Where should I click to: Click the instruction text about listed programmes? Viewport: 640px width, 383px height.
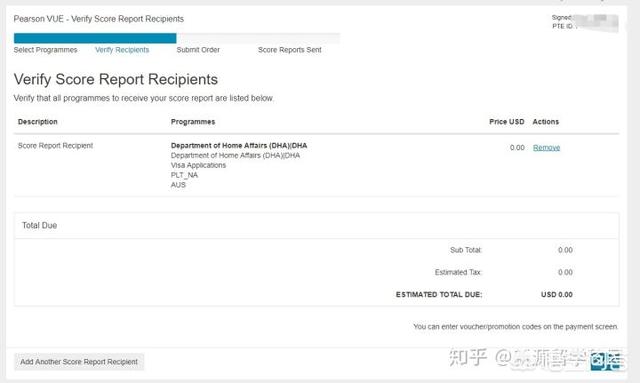point(143,98)
